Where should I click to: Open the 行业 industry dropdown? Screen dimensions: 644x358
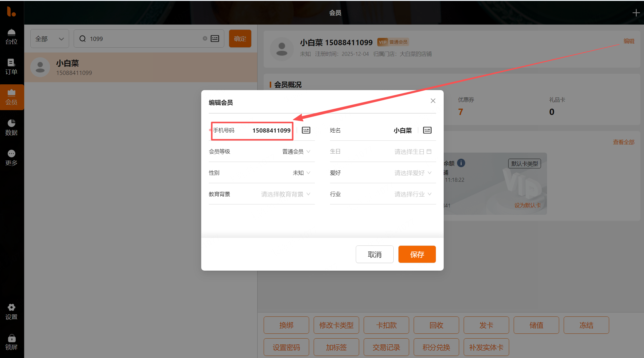(412, 194)
